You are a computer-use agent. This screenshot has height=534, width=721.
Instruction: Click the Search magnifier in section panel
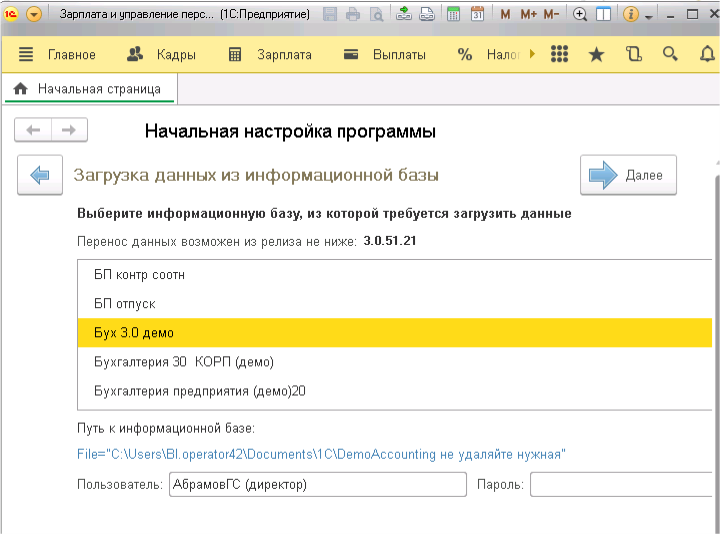670,54
